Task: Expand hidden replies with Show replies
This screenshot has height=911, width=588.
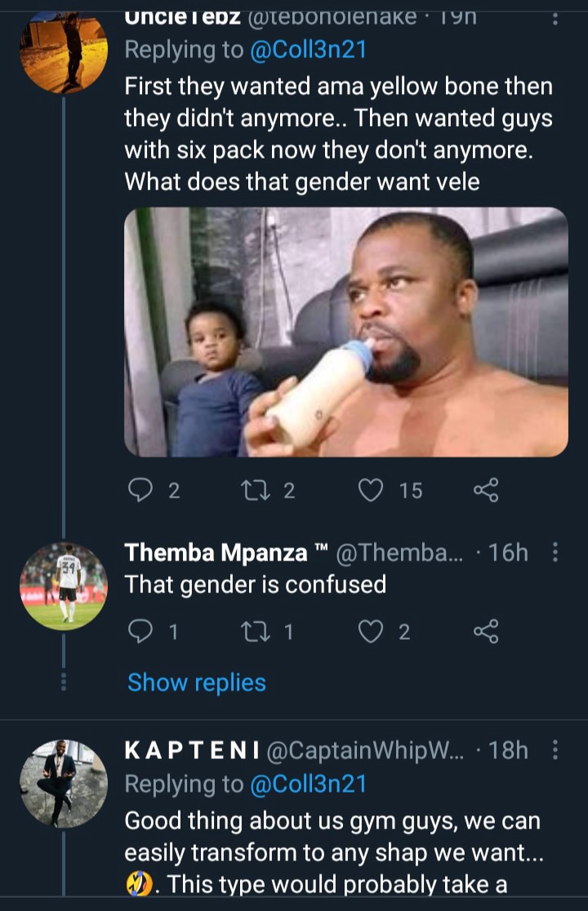Action: pyautogui.click(x=197, y=682)
